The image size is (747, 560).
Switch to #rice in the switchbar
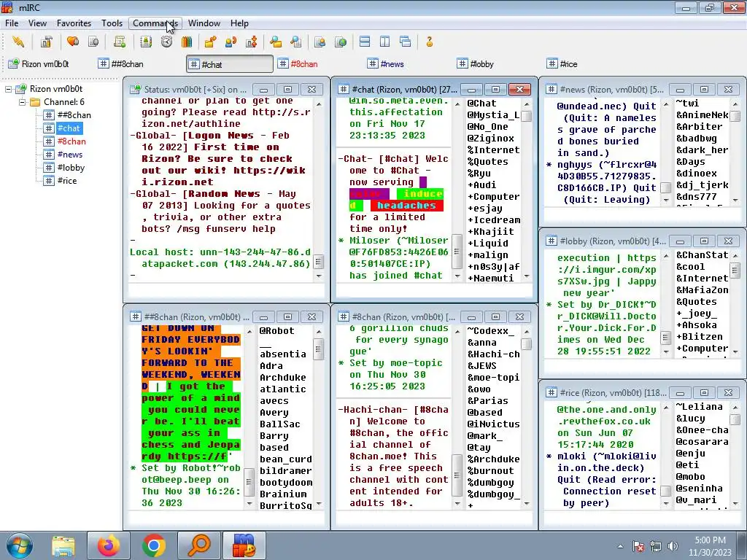588,64
